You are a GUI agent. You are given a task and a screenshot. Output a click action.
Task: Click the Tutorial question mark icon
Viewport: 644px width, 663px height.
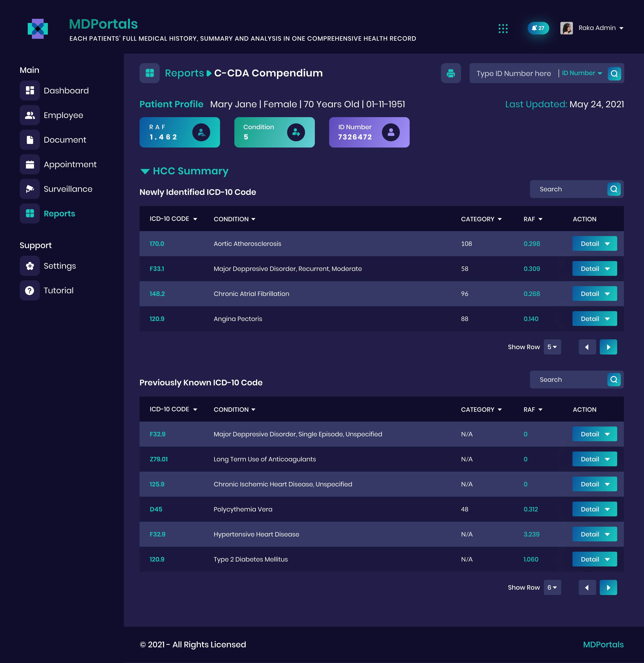30,291
